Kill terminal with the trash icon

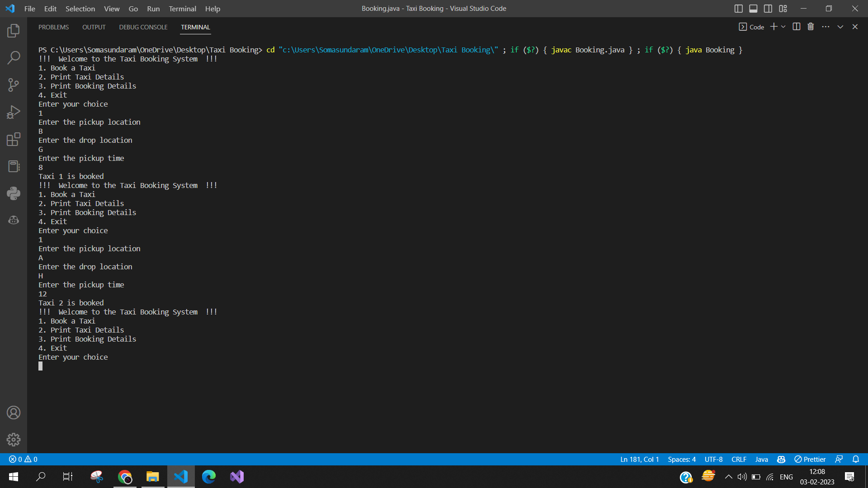point(811,27)
